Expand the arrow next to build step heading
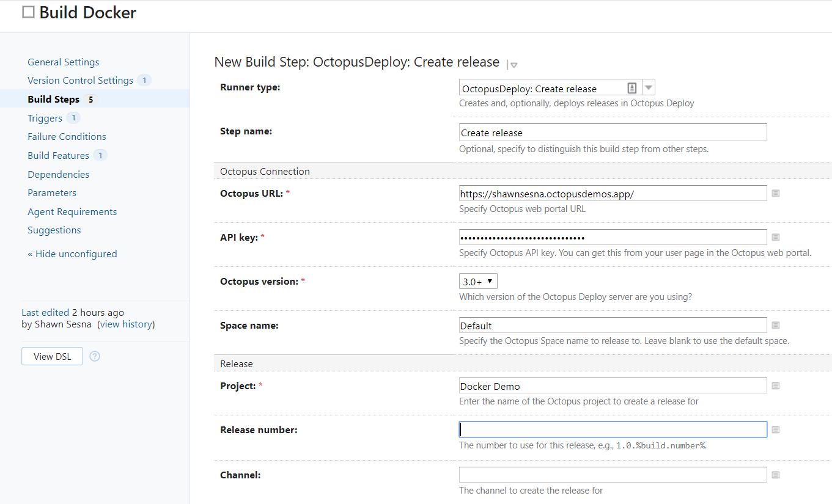The image size is (832, 504). 514,65
